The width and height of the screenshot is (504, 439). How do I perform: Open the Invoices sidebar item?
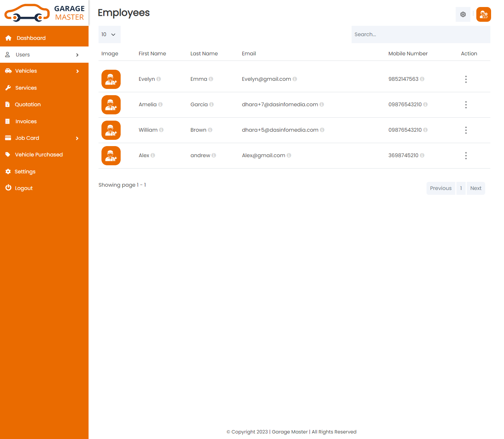[26, 121]
